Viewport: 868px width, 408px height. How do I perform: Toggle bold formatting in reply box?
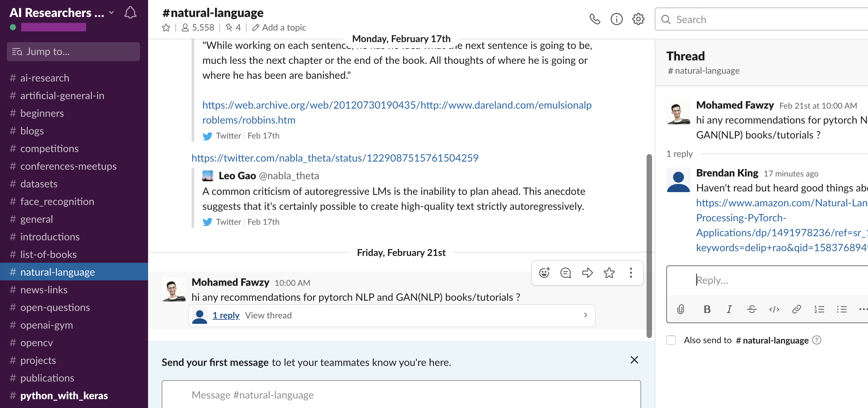707,309
